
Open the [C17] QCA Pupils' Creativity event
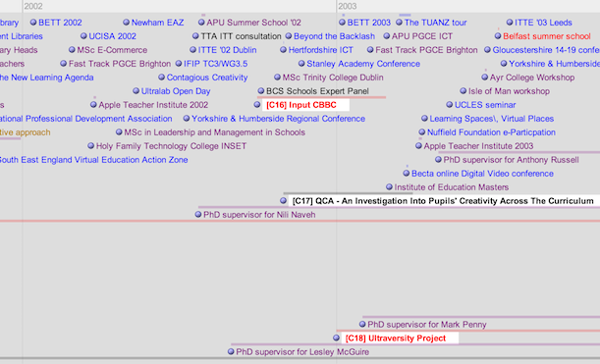[x=443, y=201]
